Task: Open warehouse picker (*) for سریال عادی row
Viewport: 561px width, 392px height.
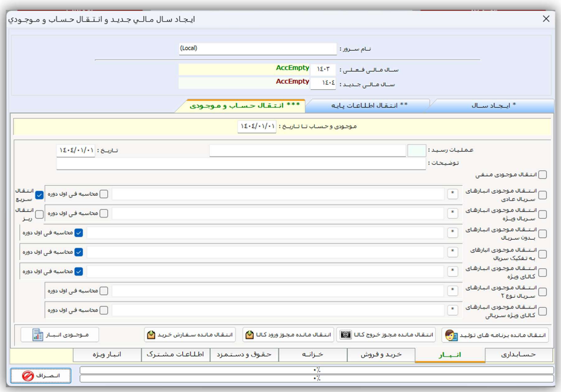Action: tap(453, 193)
